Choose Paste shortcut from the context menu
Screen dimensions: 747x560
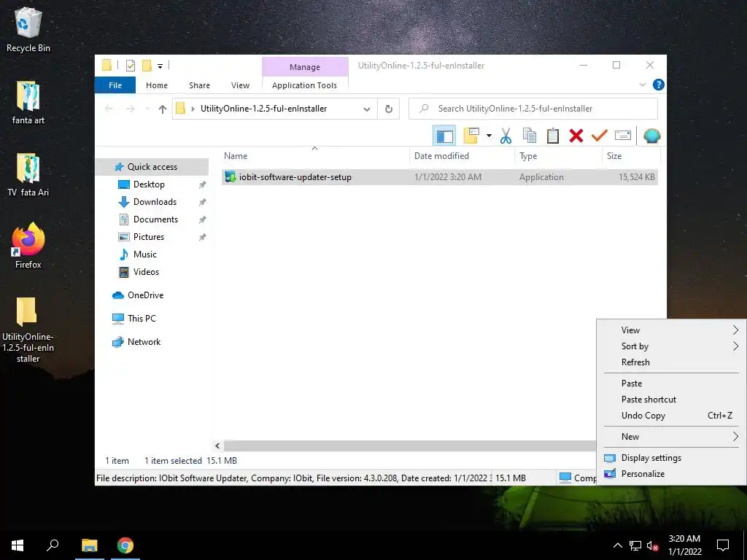[x=671, y=400]
